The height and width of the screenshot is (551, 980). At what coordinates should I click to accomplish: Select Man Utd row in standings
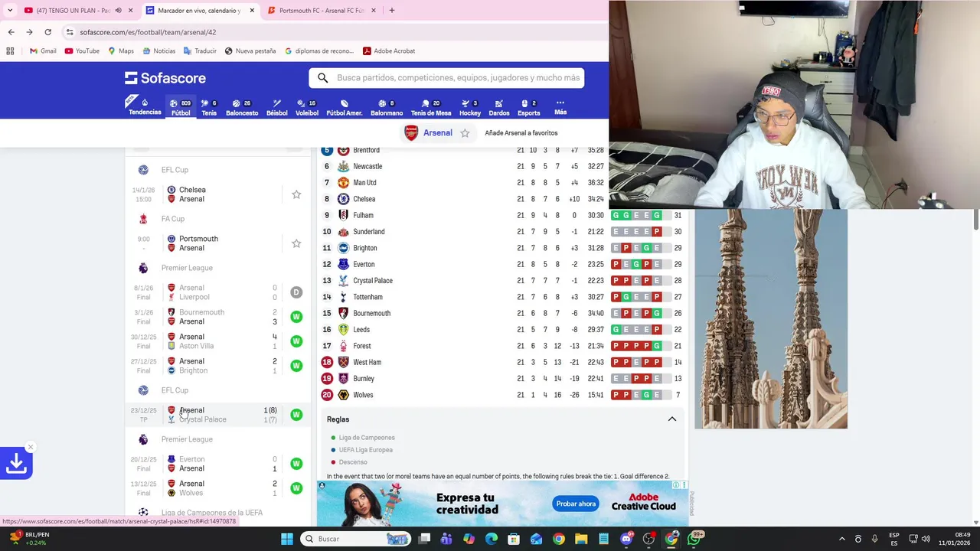pyautogui.click(x=501, y=183)
